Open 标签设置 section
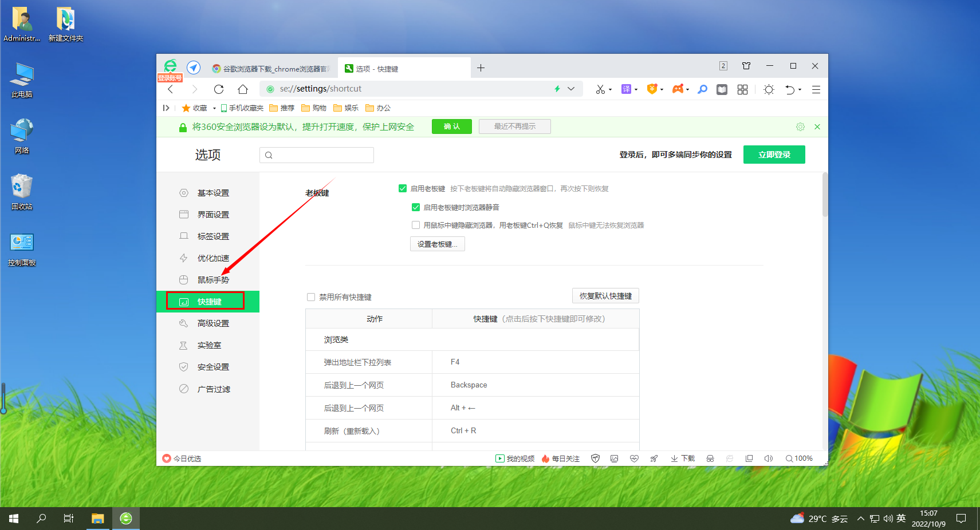 tap(208, 236)
